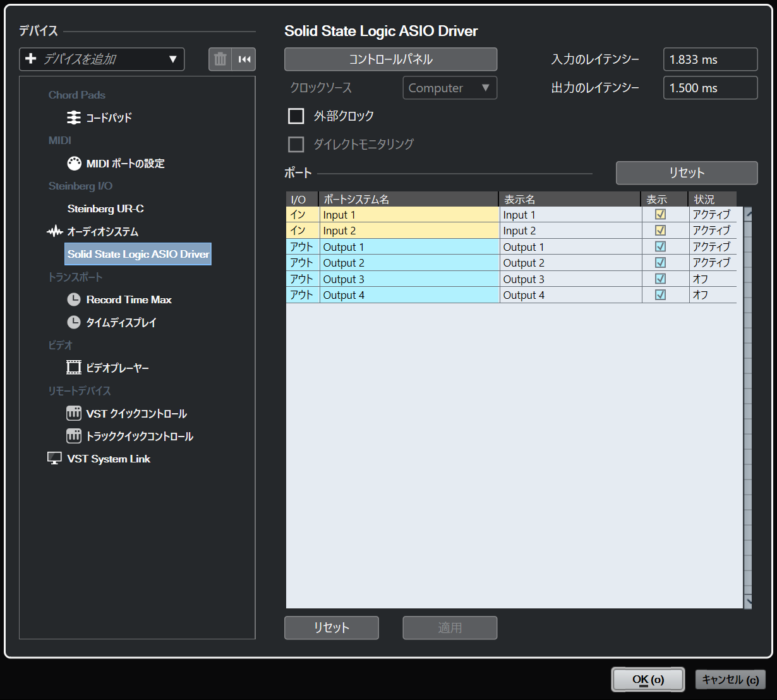The width and height of the screenshot is (777, 700).
Task: Click the Output 1 display name cell
Action: [570, 246]
